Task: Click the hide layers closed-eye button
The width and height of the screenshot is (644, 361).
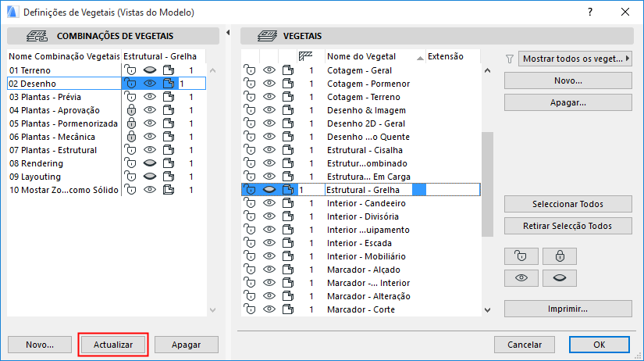Action: [559, 277]
